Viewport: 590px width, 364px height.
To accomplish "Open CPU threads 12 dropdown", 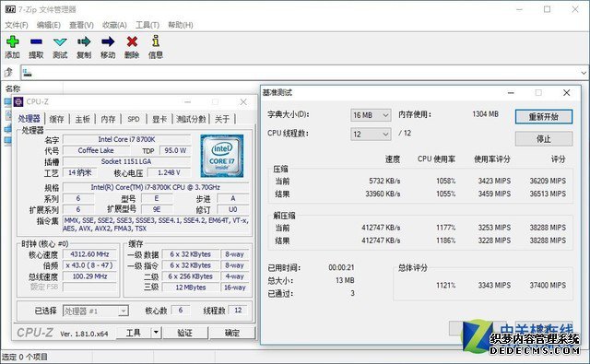I will tap(371, 134).
